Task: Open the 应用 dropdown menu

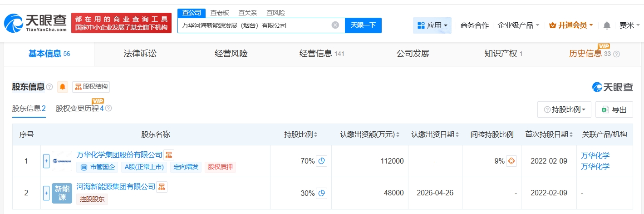Action: [432, 25]
